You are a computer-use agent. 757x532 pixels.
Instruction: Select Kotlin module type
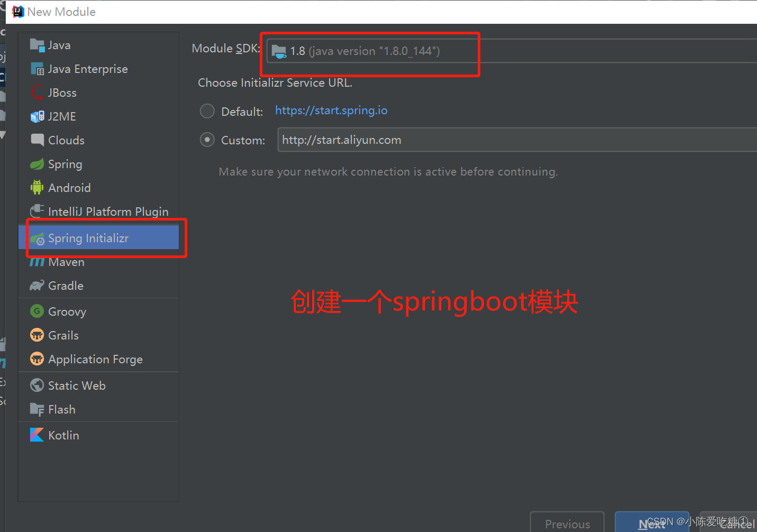coord(99,435)
